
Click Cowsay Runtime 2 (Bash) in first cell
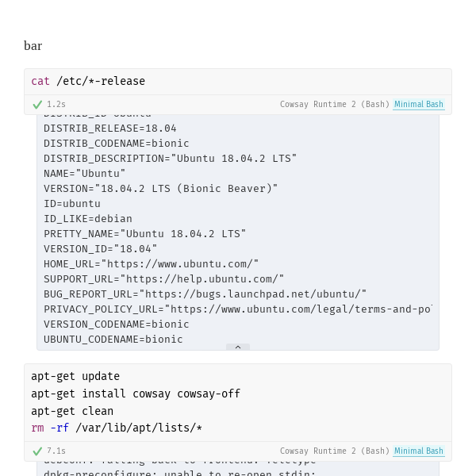click(334, 105)
